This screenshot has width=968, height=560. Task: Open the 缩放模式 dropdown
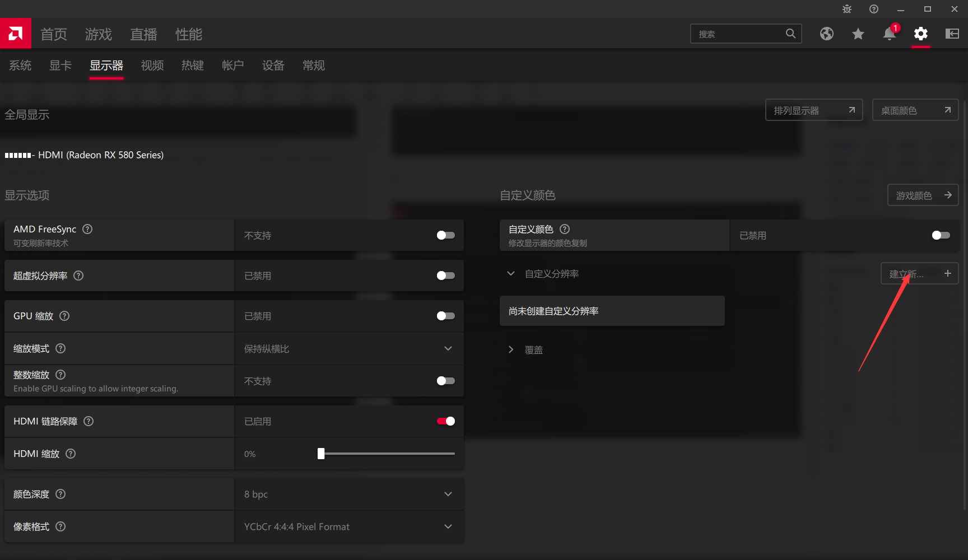(x=448, y=348)
